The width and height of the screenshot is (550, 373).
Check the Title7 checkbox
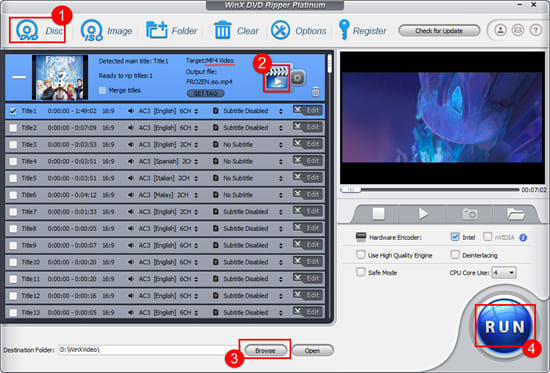[x=13, y=212]
